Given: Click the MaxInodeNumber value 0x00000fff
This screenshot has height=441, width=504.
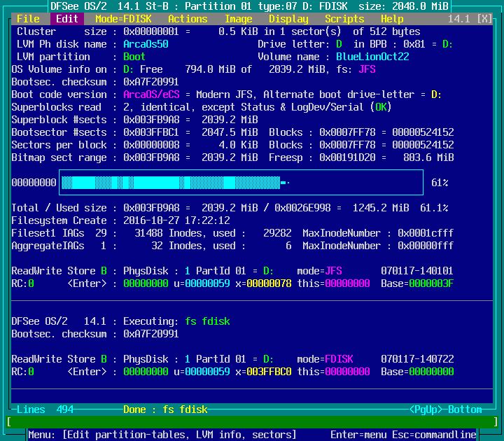Looking at the screenshot, I should pos(426,246).
